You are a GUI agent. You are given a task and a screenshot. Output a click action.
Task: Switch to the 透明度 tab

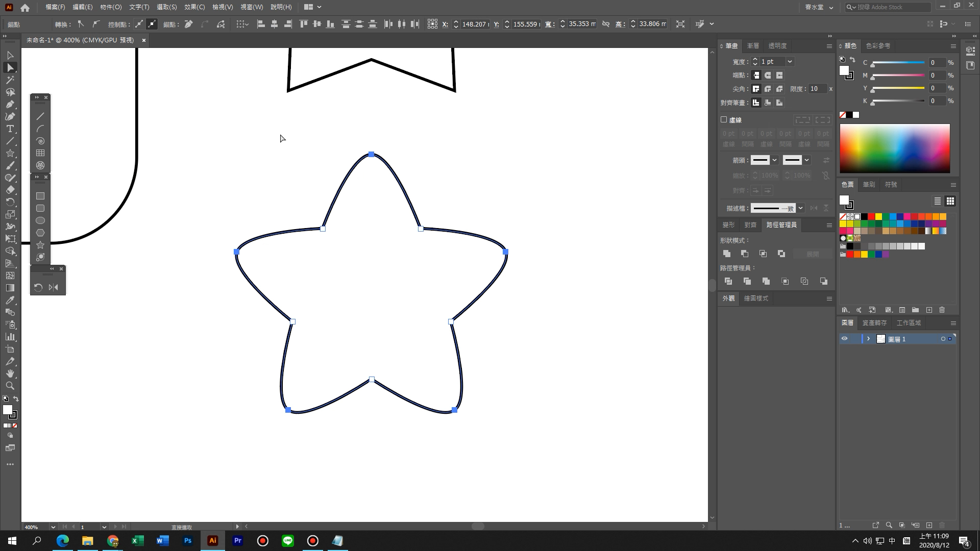tap(777, 46)
